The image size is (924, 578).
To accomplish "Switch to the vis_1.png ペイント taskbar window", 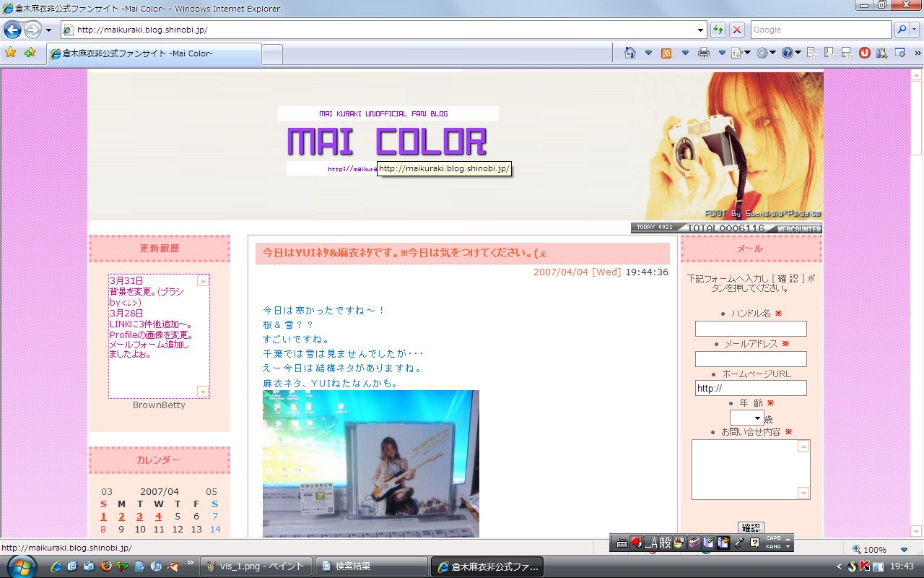I will [x=256, y=566].
